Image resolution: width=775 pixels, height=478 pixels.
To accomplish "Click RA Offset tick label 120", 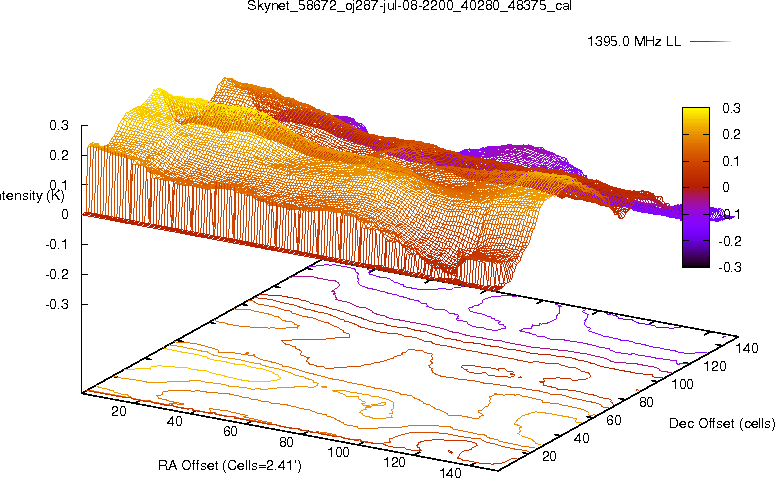I will (x=394, y=463).
